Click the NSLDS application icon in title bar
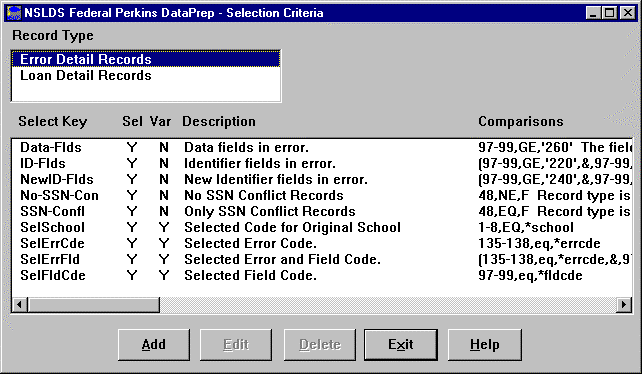Screen dimensions: 642x374 [14, 13]
